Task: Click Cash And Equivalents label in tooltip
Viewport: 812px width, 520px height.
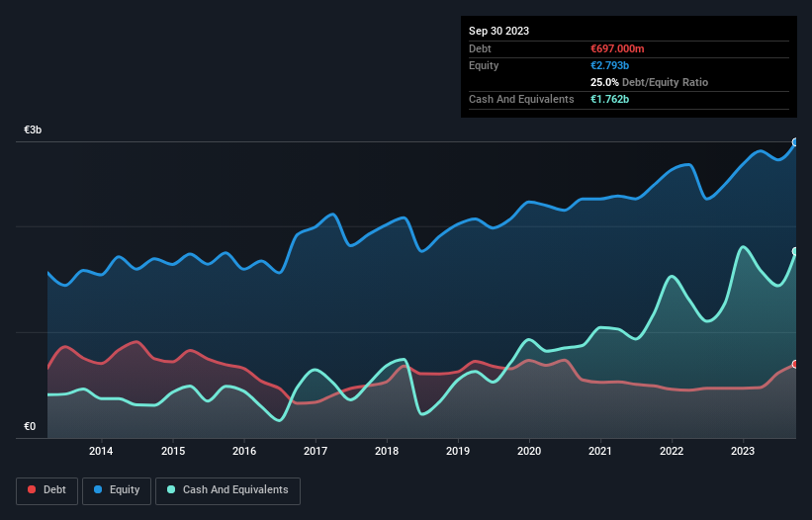Action: point(521,99)
